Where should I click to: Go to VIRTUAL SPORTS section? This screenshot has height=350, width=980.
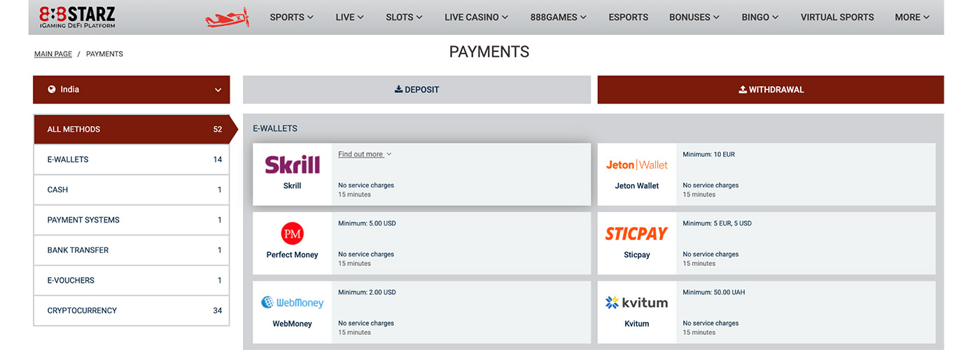pyautogui.click(x=837, y=17)
